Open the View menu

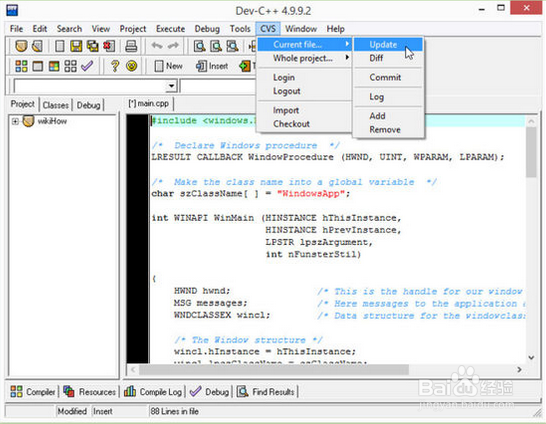pos(101,29)
